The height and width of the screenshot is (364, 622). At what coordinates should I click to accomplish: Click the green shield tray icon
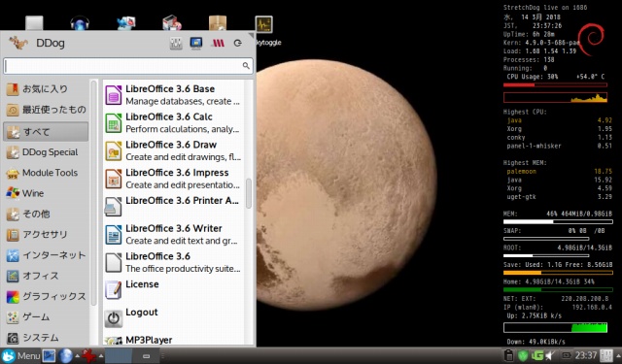[523, 355]
